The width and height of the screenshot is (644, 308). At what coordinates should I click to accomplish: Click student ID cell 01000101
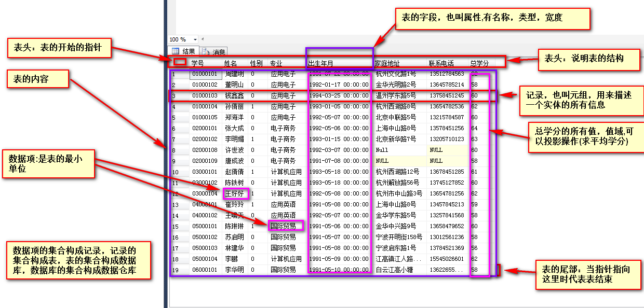[205, 74]
